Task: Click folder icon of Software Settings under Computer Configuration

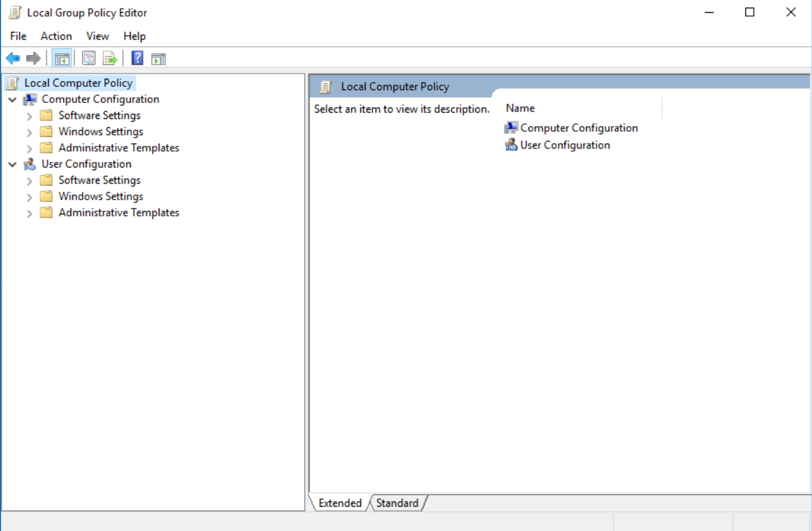Action: 46,115
